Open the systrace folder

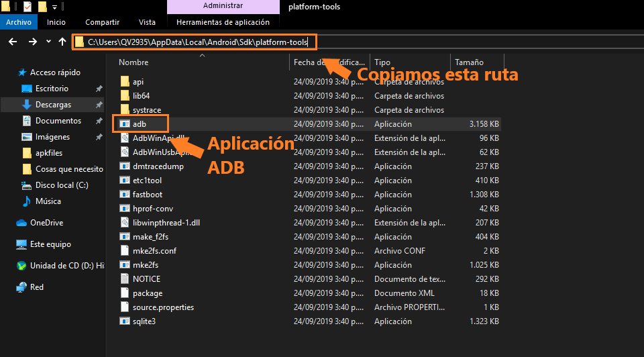click(x=146, y=110)
